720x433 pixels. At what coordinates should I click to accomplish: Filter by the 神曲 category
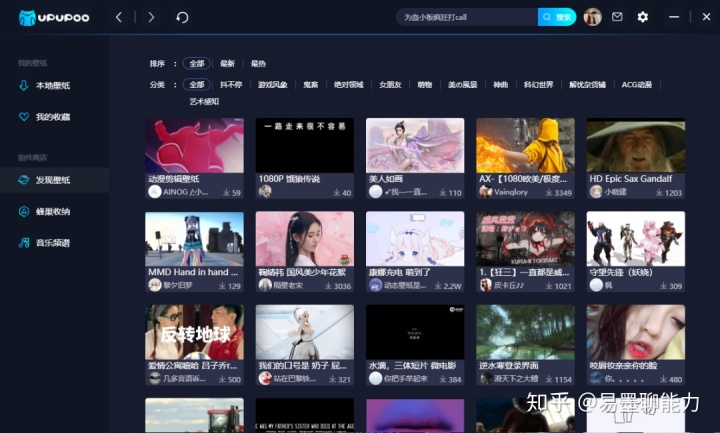pyautogui.click(x=501, y=84)
